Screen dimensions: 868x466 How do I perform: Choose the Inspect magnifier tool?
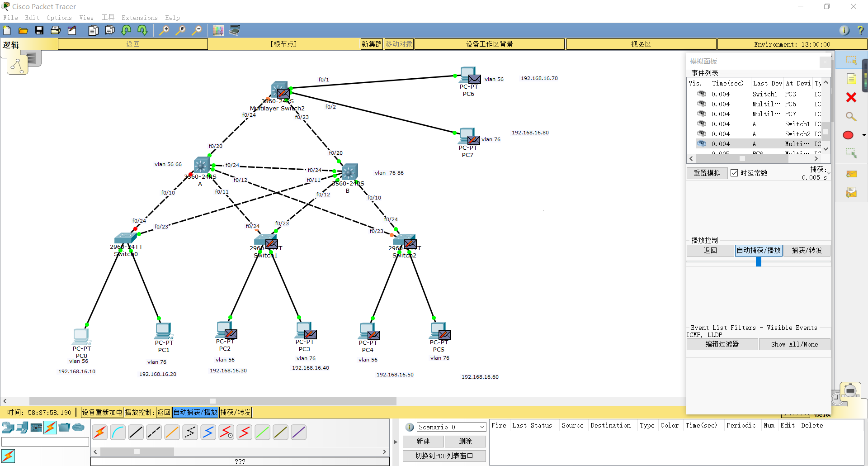851,117
